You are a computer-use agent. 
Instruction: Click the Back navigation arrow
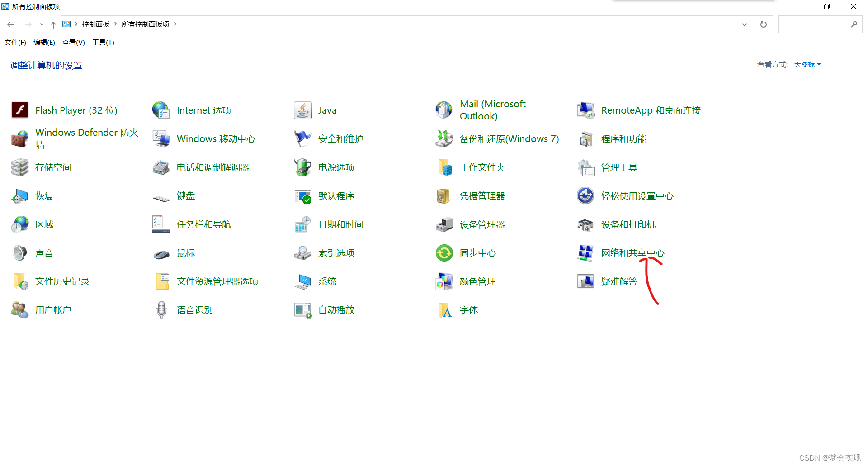tap(11, 24)
